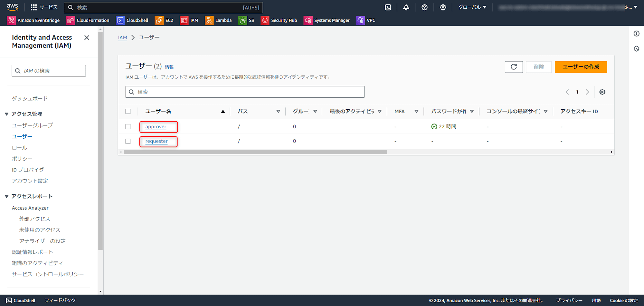Click the IAM breadcrumb link

tap(122, 37)
